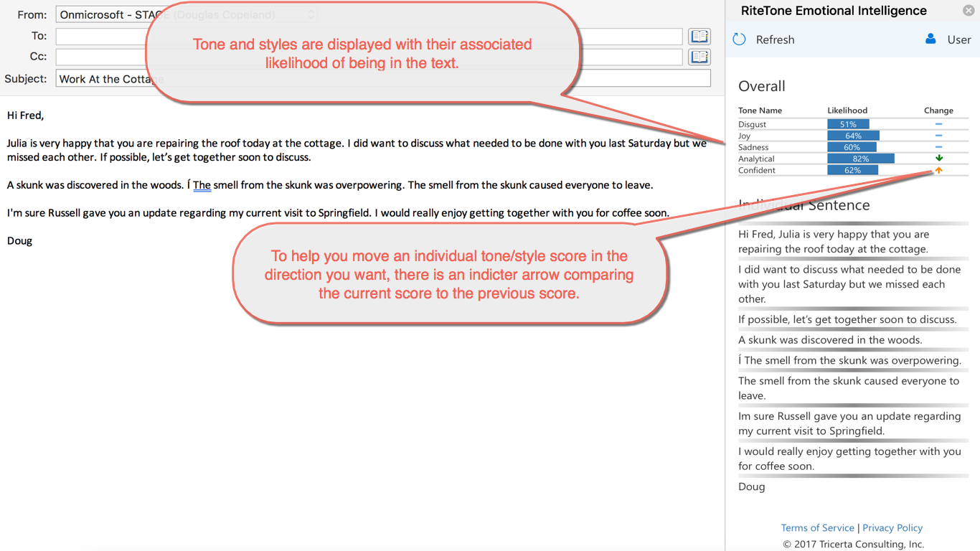The height and width of the screenshot is (551, 980).
Task: Click the 'Doug' signature in email body
Action: pos(19,240)
